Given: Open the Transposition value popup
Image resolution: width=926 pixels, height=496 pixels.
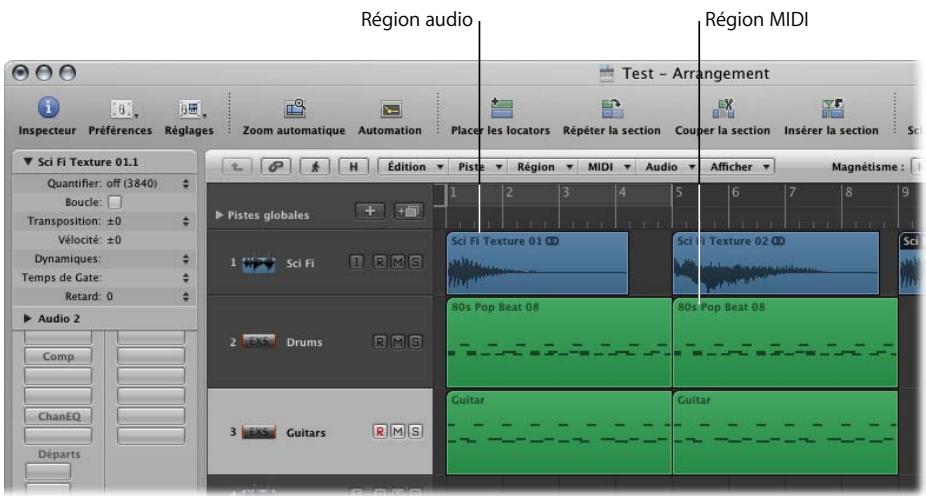Looking at the screenshot, I should (185, 221).
